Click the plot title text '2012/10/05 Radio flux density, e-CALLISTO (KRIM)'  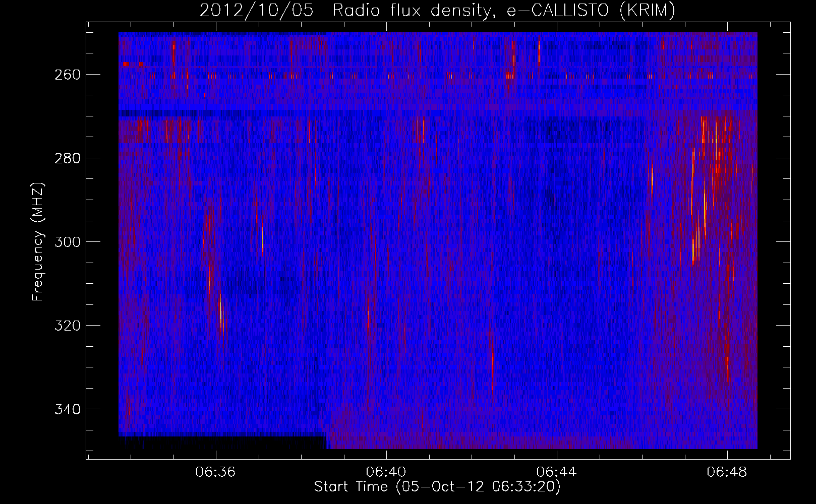[x=437, y=10]
